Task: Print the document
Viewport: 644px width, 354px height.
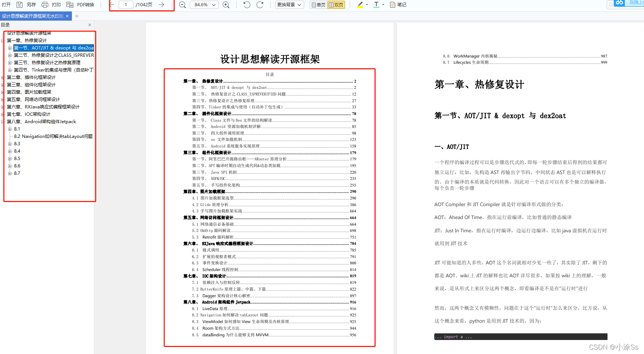Action: click(44, 4)
